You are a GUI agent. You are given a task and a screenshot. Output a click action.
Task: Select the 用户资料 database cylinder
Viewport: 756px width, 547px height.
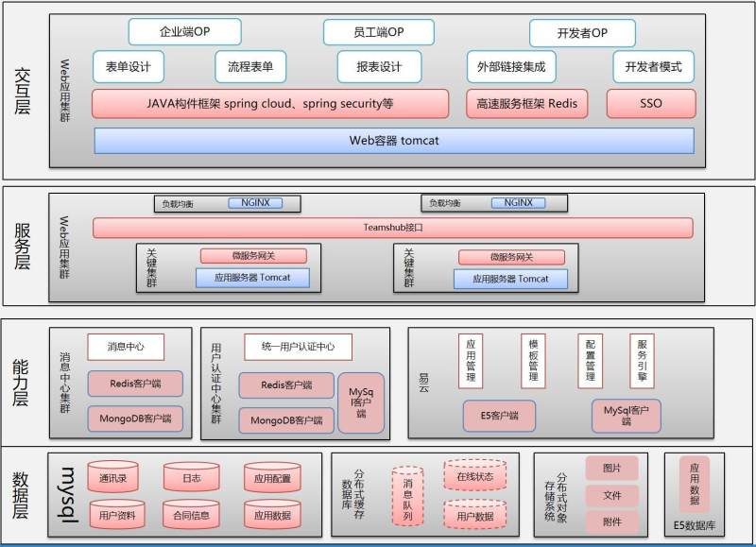pos(117,514)
